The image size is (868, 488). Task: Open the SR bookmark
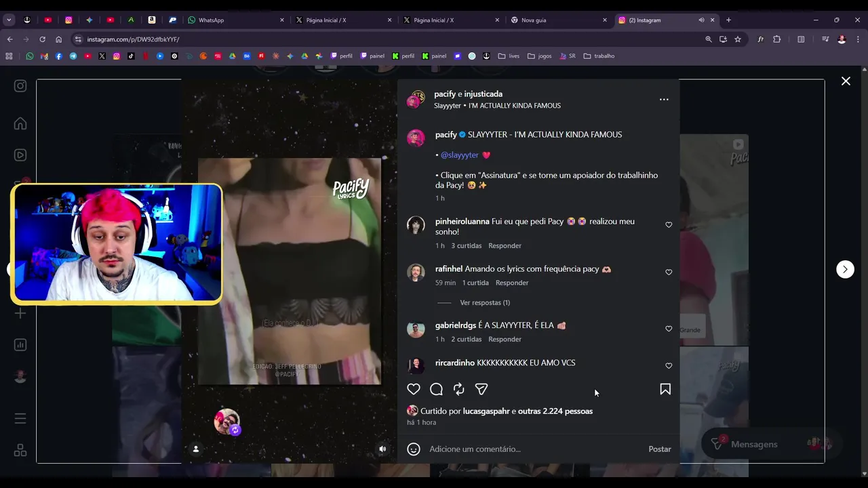(568, 56)
